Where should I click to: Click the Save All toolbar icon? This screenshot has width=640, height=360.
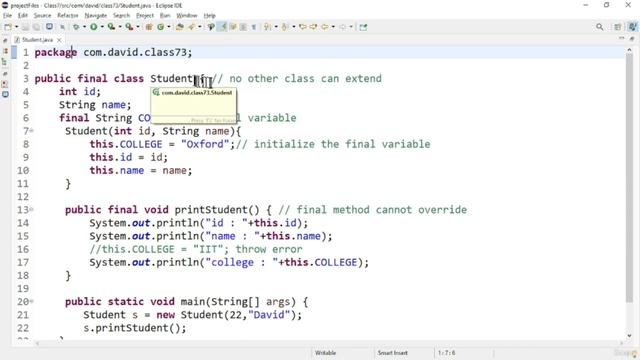click(x=36, y=27)
